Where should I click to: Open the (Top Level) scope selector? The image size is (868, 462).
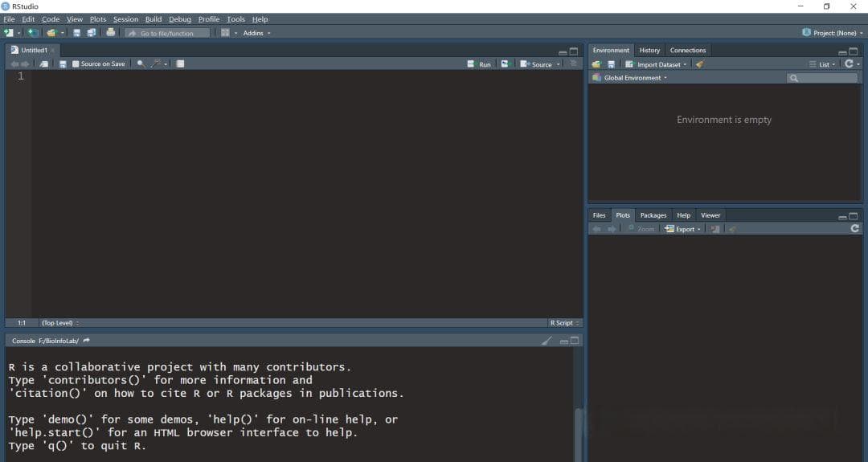(60, 323)
